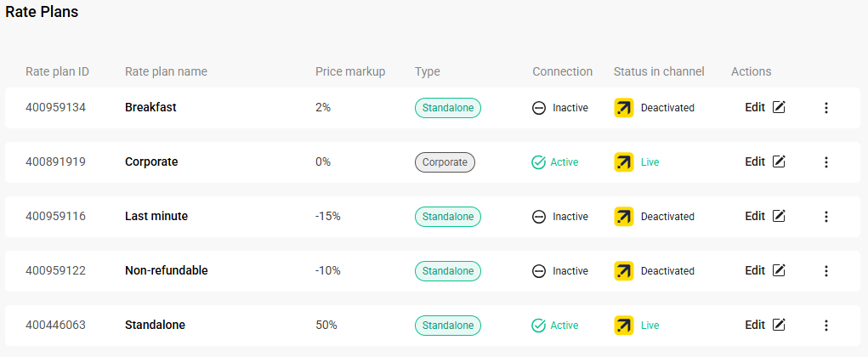Click Edit for the Corporate rate plan
The height and width of the screenshot is (357, 868).
[x=755, y=162]
